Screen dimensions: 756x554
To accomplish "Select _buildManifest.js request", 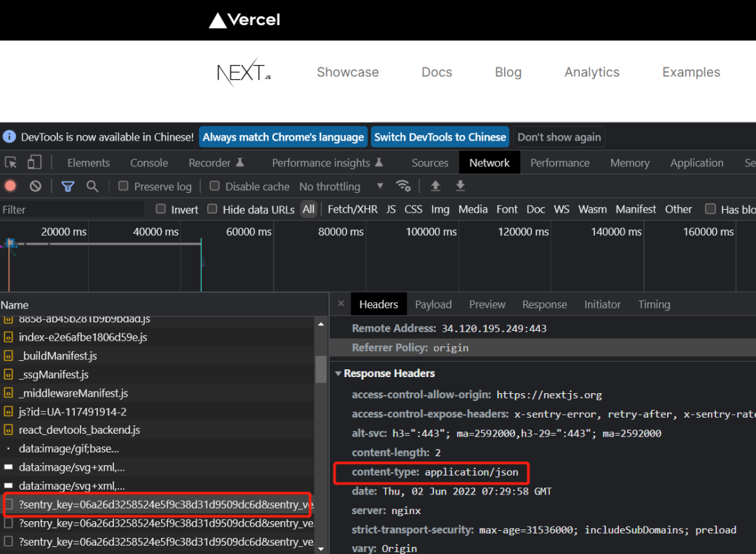I will [157, 356].
